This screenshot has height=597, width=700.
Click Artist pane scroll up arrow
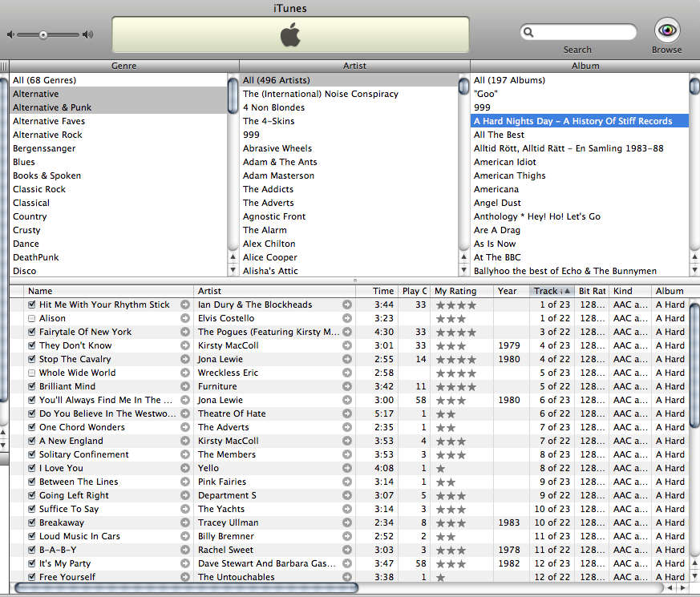463,257
